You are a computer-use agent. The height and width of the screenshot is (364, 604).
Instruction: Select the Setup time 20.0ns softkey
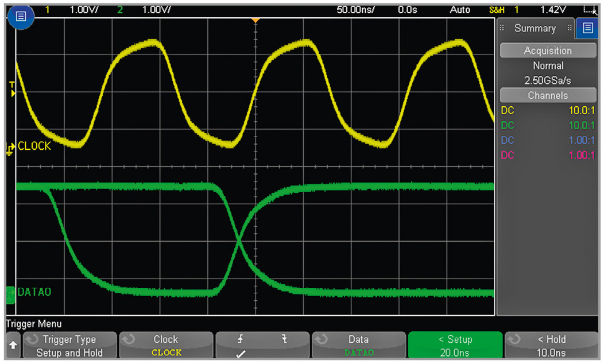pyautogui.click(x=455, y=346)
